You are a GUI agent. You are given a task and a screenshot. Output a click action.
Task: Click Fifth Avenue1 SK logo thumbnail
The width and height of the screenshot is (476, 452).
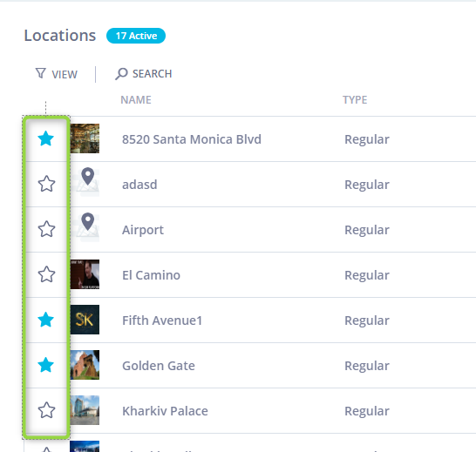point(85,320)
